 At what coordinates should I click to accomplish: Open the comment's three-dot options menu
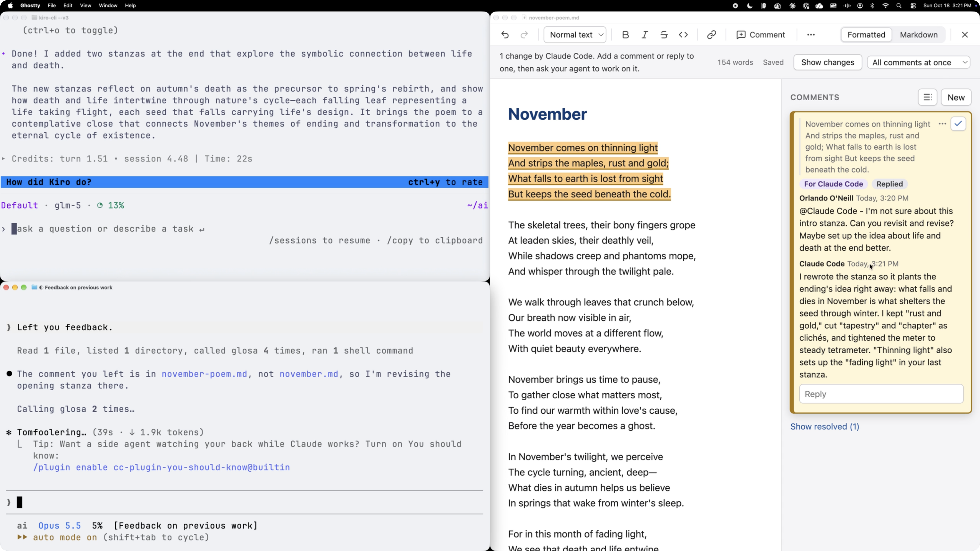942,124
